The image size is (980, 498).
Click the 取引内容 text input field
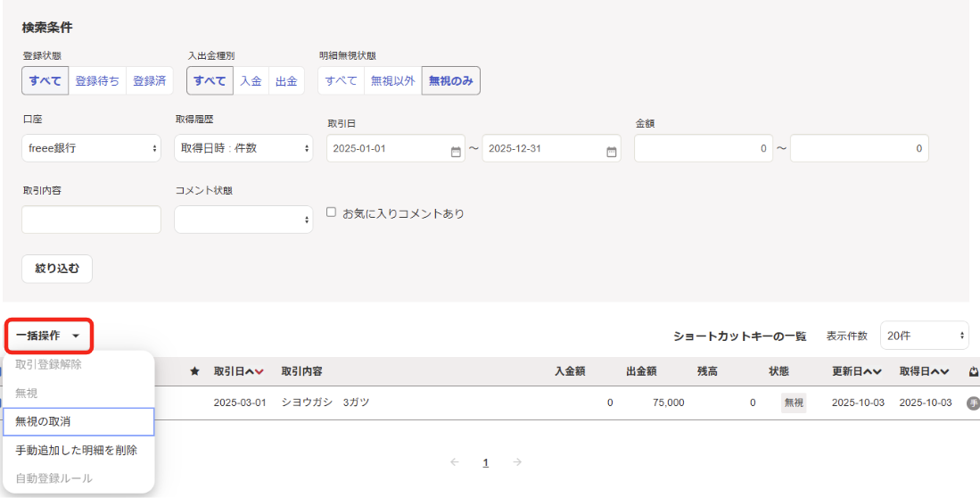click(91, 220)
